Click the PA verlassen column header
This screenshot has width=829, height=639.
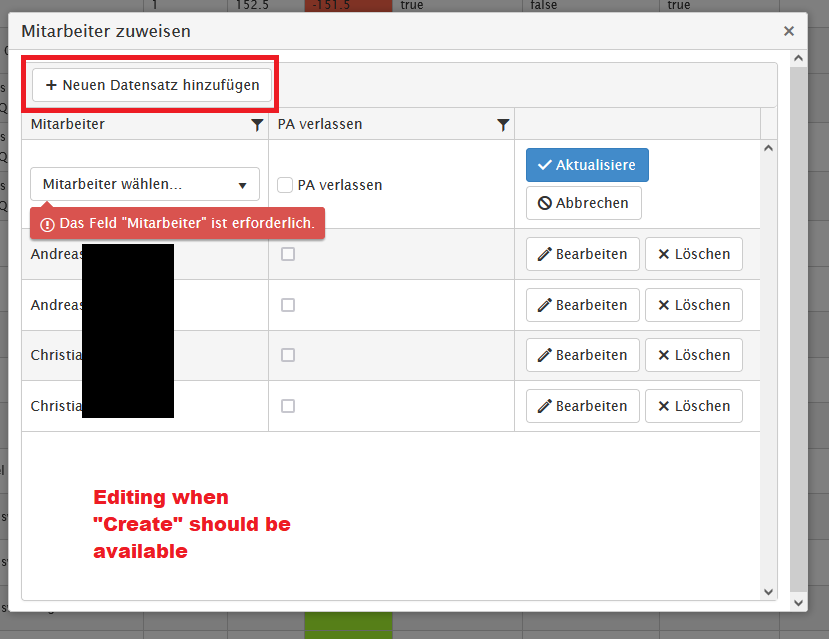(x=320, y=125)
